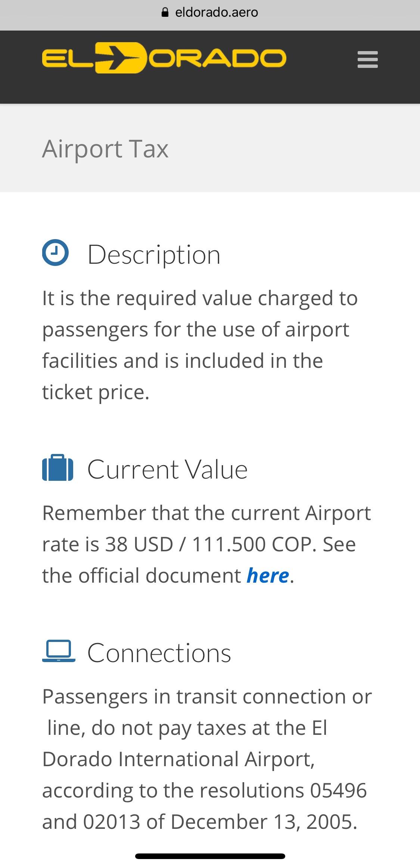The image size is (420, 868).
Task: Click the Airport Tax page title
Action: point(105,149)
